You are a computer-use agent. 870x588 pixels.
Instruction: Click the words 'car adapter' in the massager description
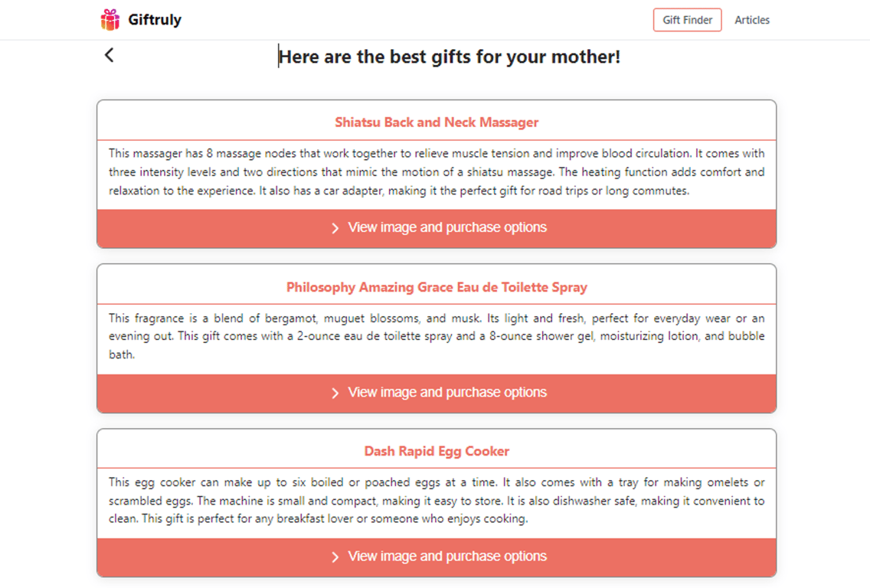tap(352, 191)
